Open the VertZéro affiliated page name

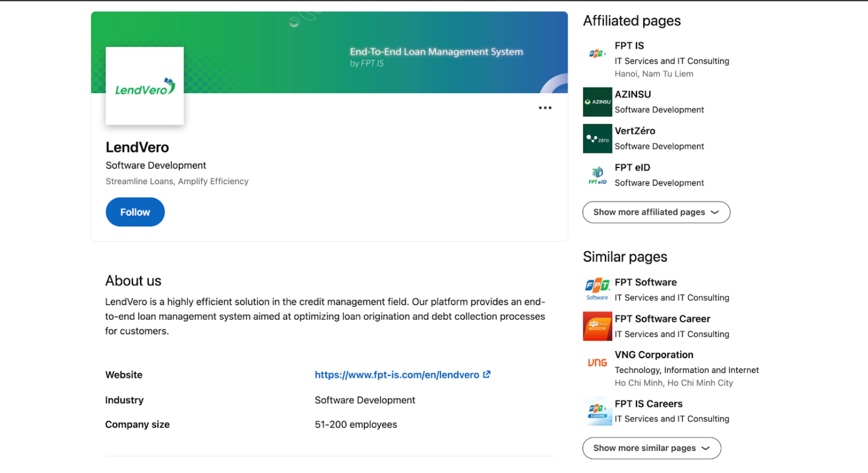click(635, 131)
